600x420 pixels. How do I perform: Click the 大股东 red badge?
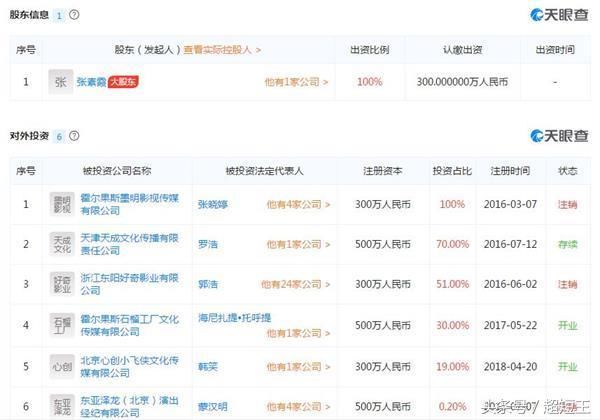pyautogui.click(x=123, y=82)
